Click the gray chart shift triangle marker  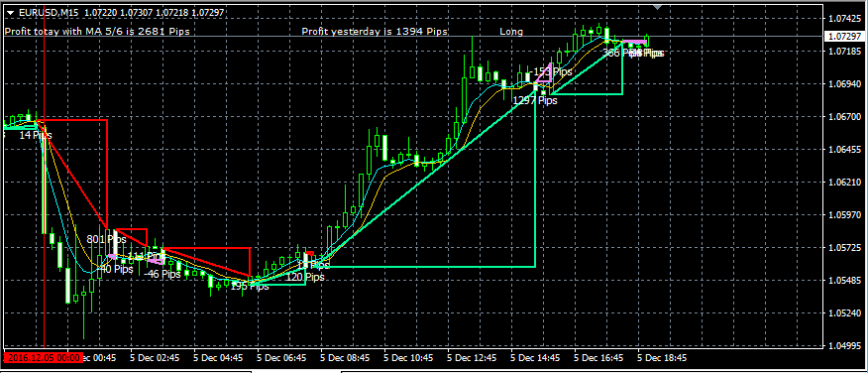(x=657, y=7)
